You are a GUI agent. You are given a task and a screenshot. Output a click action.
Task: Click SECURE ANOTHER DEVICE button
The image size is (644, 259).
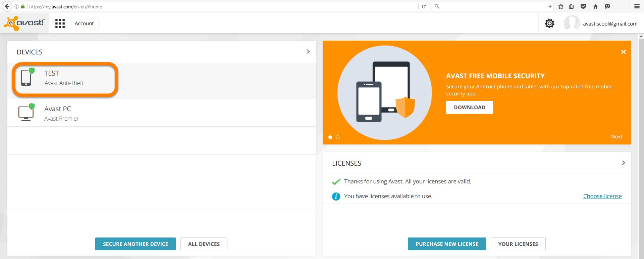coord(136,244)
